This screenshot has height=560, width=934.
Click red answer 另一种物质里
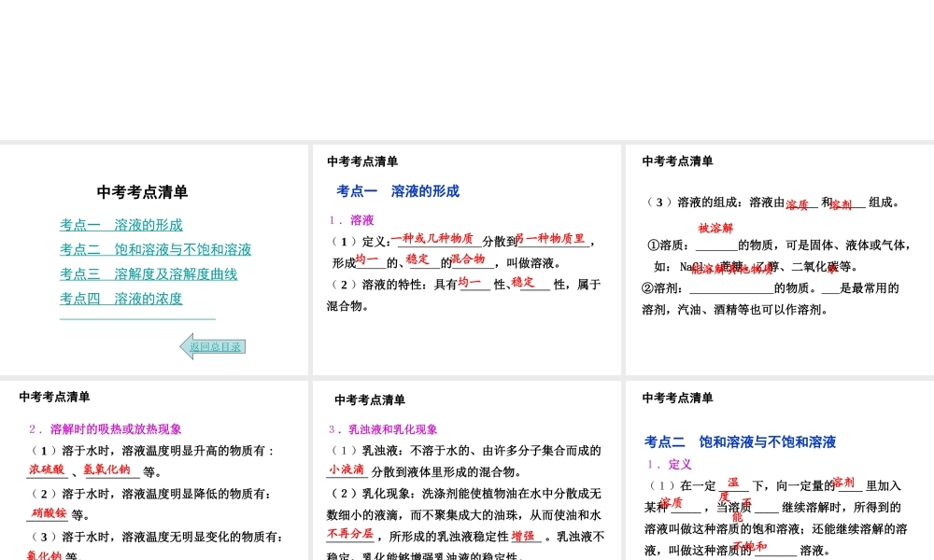click(550, 239)
